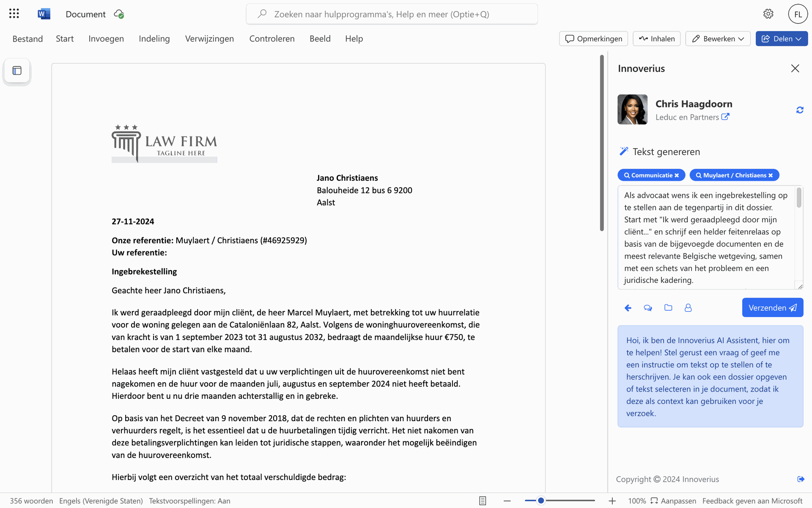Click the zoom slider handle
This screenshot has width=812, height=508.
[541, 500]
